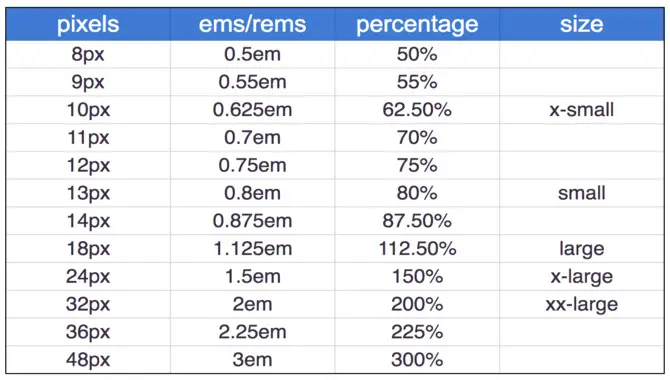
Task: Select the x-small size cell
Action: pos(582,110)
